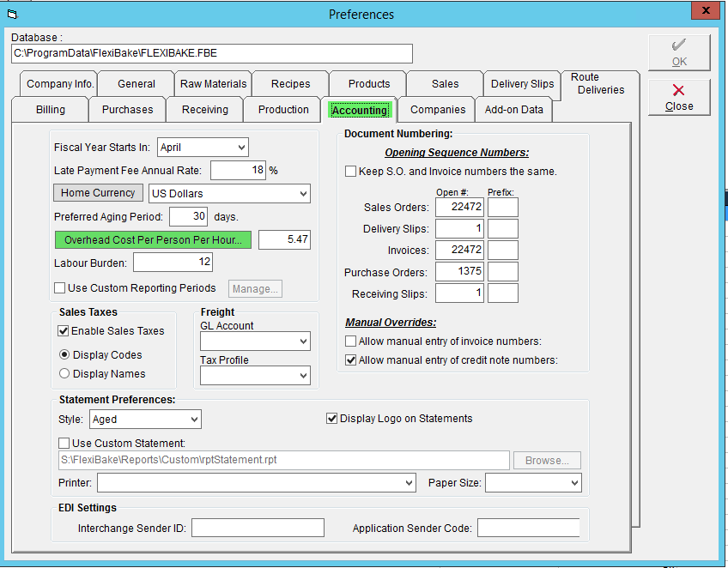Viewport: 728px width, 568px height.
Task: Click the Preferences window system icon
Action: coord(13,15)
